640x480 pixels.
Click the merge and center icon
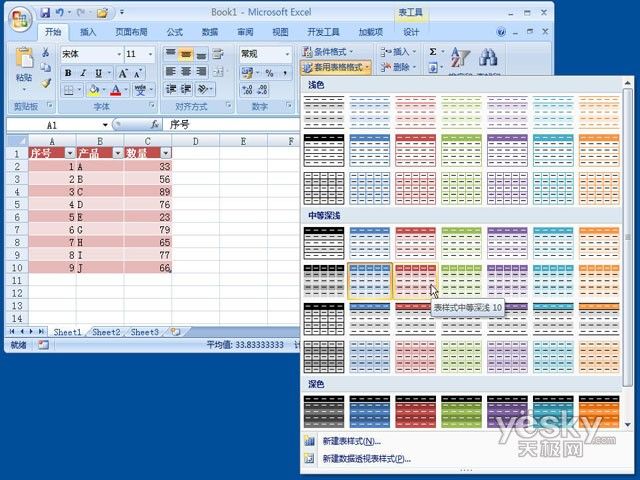218,72
